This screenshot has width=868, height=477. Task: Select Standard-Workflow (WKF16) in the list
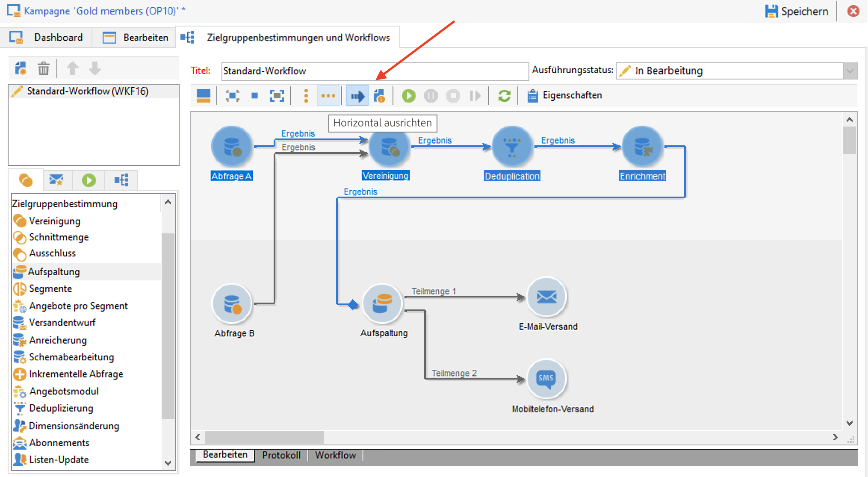click(x=87, y=91)
